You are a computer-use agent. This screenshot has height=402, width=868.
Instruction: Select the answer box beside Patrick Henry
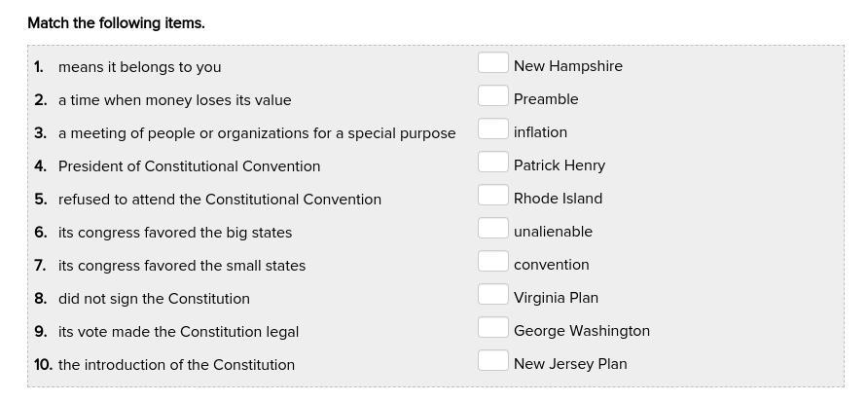pyautogui.click(x=492, y=162)
